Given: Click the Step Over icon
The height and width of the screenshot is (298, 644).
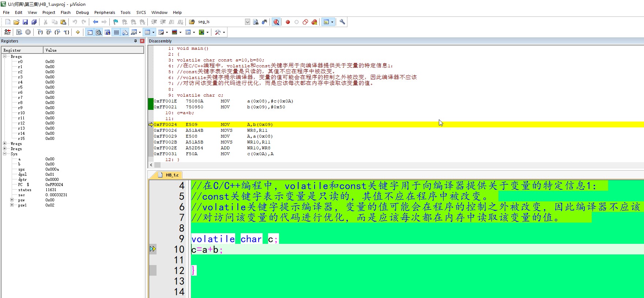Looking at the screenshot, I should (49, 32).
